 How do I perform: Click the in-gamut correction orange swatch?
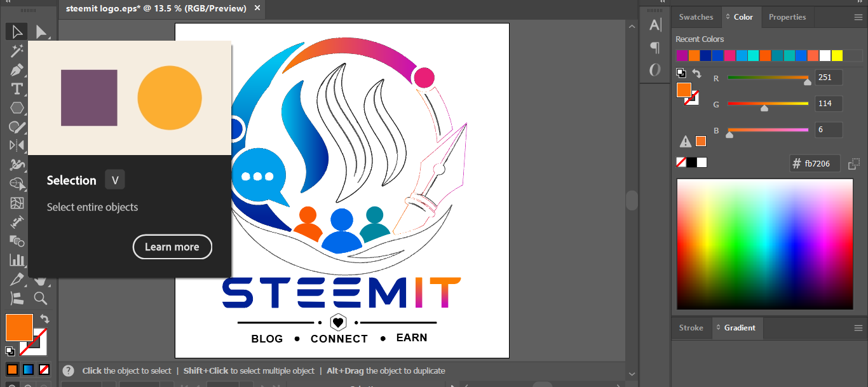701,141
